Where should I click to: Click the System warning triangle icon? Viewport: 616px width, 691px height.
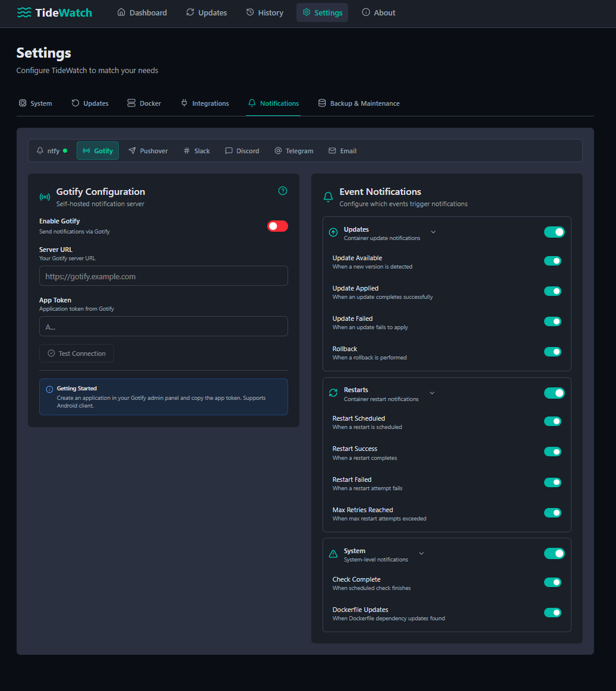[333, 554]
